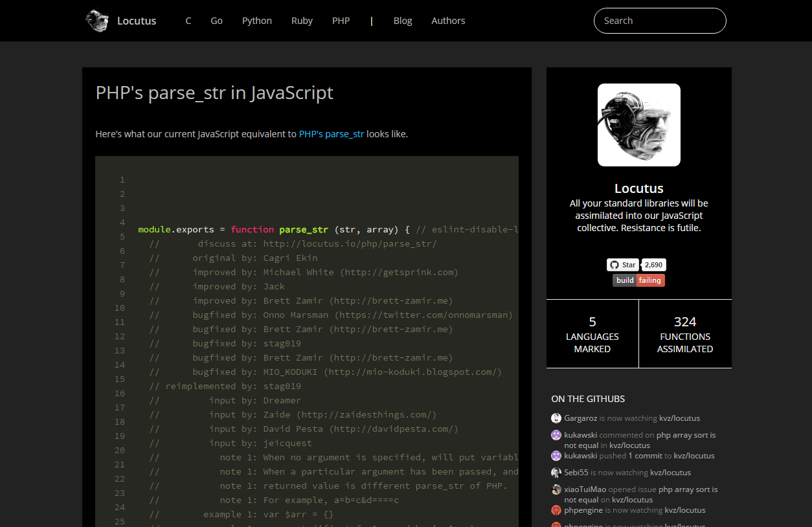Click code line 'input by: Zaide'
This screenshot has width=812, height=527.
tap(293, 414)
